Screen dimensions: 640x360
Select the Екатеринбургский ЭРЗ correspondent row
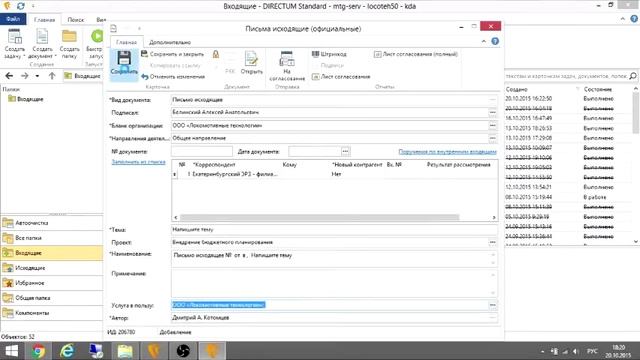334,174
